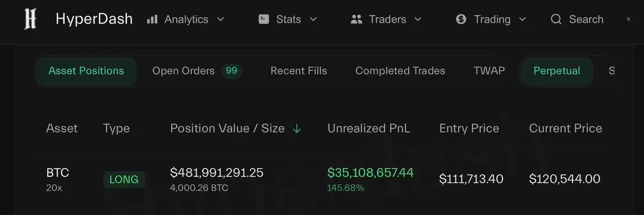Open the Trading dropdown chevron
This screenshot has height=215, width=644.
523,19
